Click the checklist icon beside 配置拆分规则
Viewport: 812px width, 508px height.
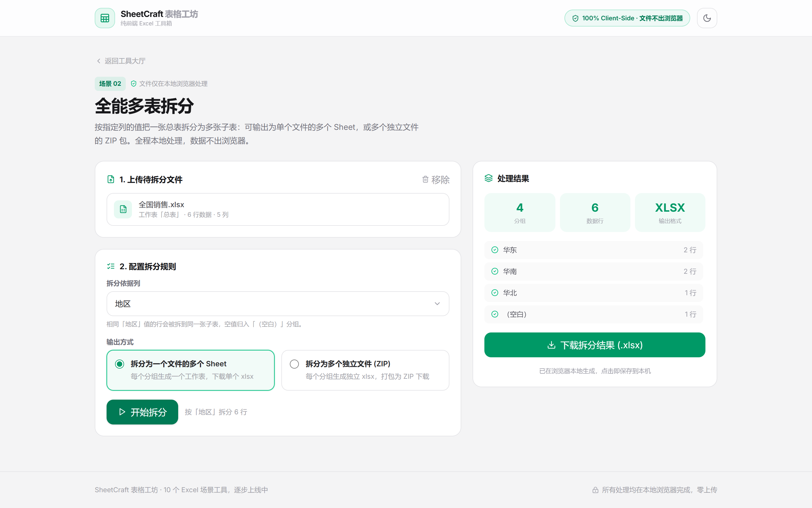[x=111, y=266]
